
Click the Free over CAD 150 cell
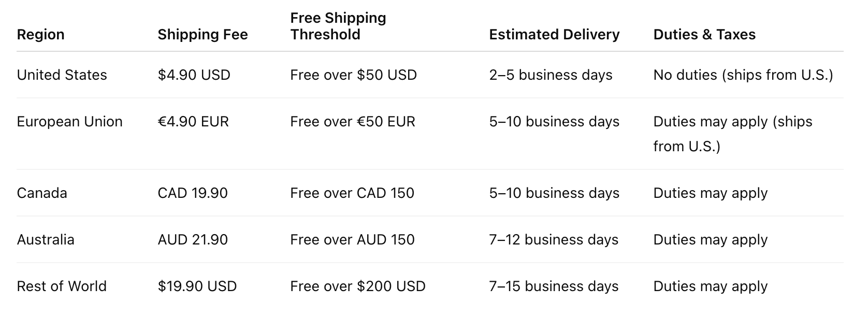(352, 193)
